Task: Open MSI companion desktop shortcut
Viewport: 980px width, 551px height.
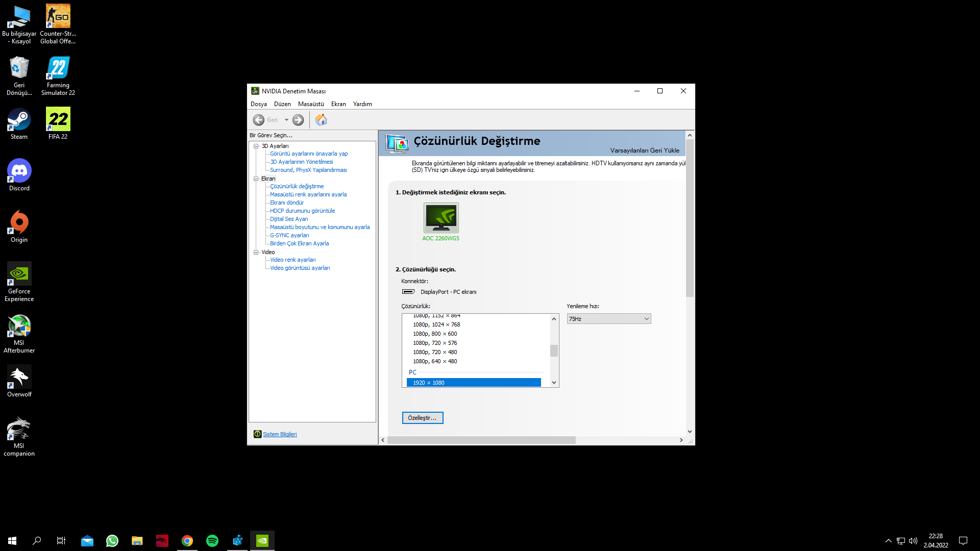Action: click(19, 436)
